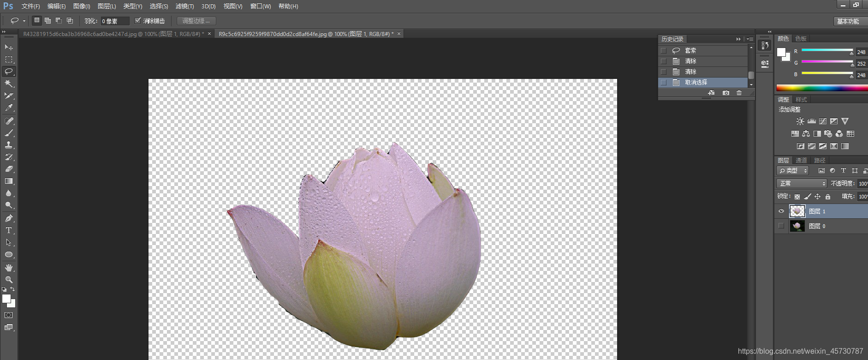Select the Hand tool
Screen dimensions: 868x360
click(9, 268)
